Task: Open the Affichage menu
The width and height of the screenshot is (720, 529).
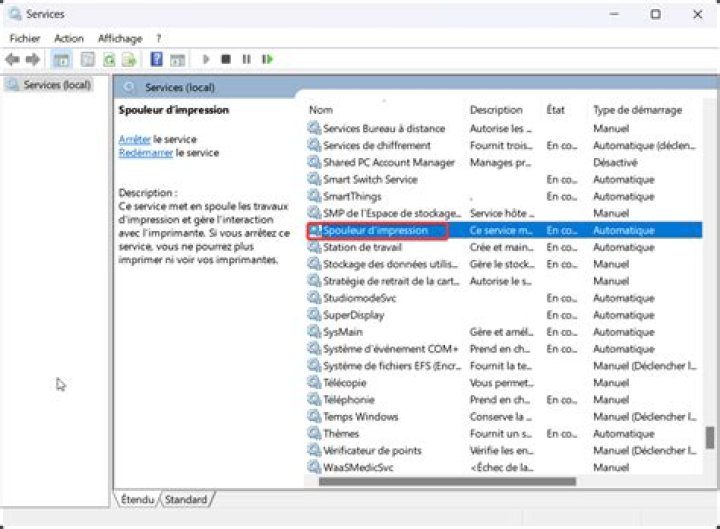Action: pyautogui.click(x=120, y=39)
